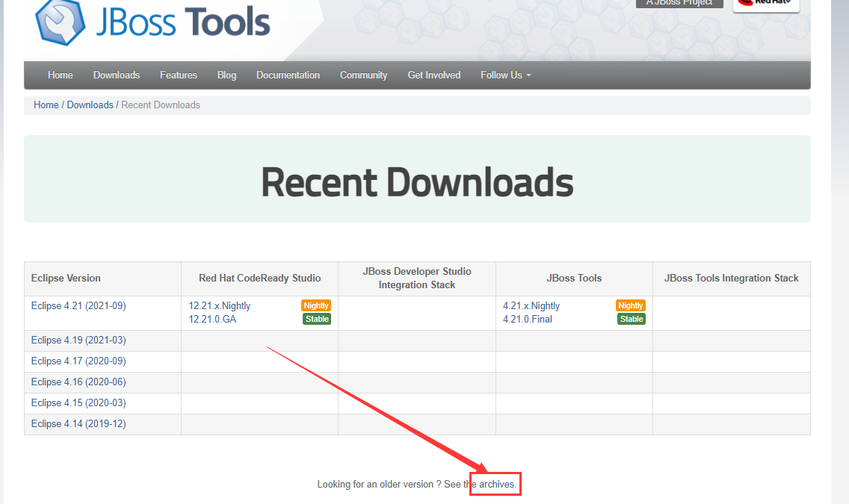
Task: Click the Red Hat CodeReady Studio header
Action: click(x=259, y=279)
